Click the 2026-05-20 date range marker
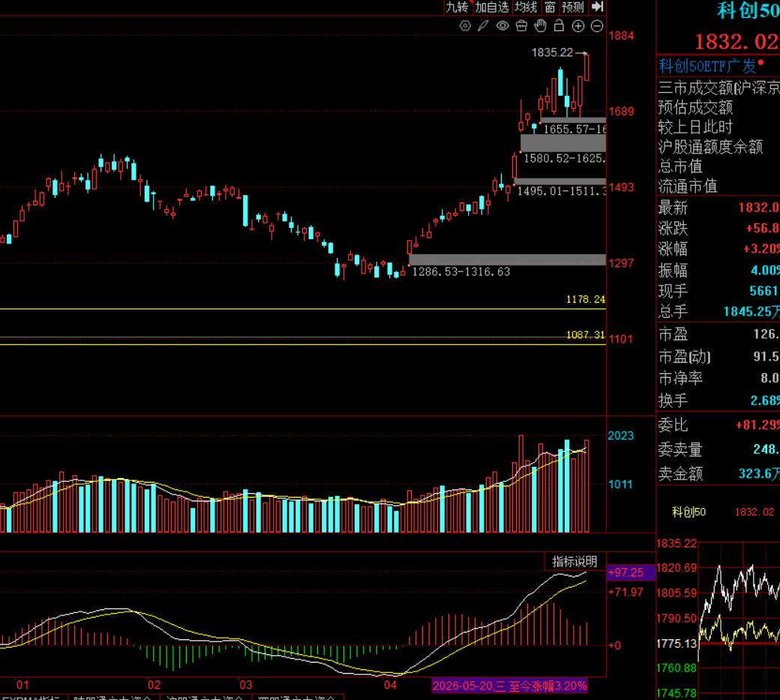Screen dimensions: 780x700 pyautogui.click(x=510, y=686)
